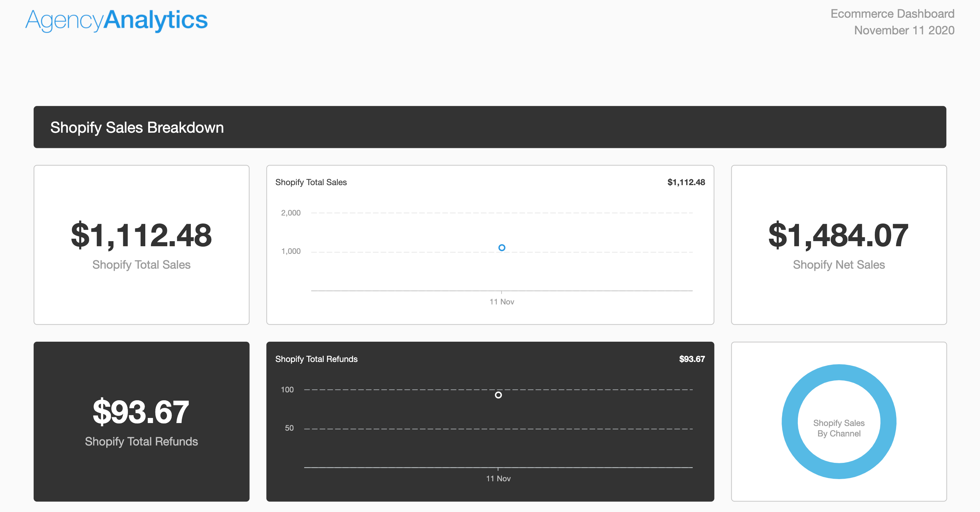Viewport: 980px width, 512px height.
Task: Click the 11 Nov label under the sales chart
Action: tap(502, 302)
